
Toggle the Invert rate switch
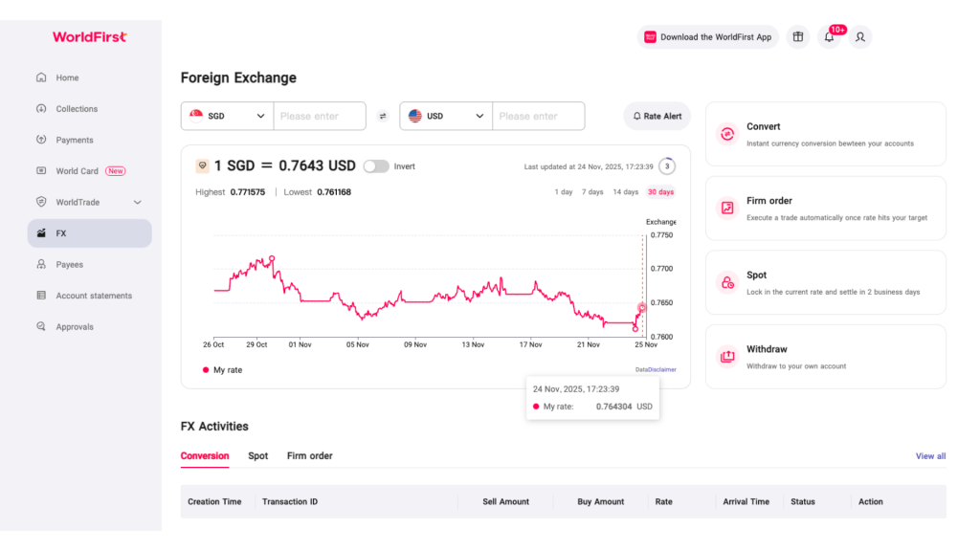pos(376,166)
